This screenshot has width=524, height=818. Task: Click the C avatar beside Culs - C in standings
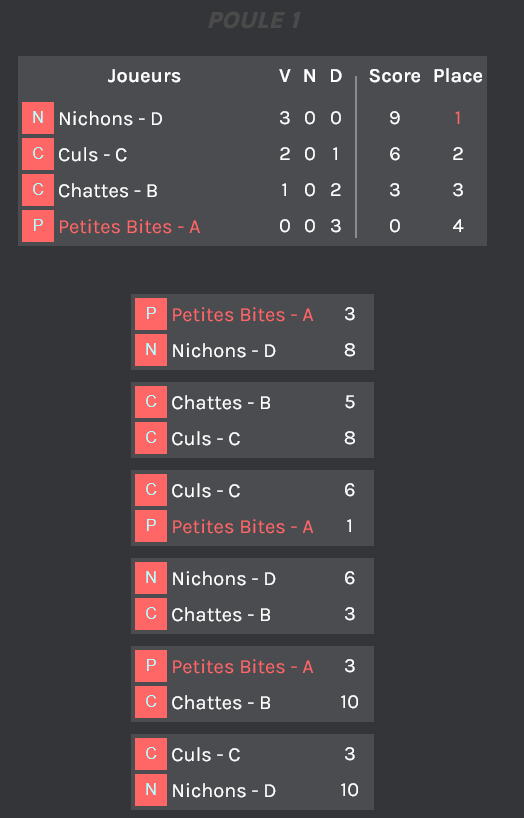coord(38,154)
